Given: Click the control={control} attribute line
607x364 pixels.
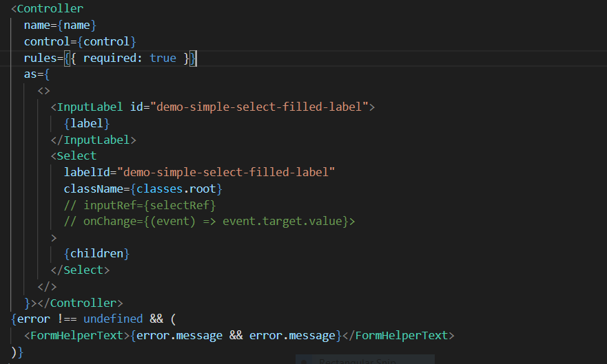Looking at the screenshot, I should tap(80, 41).
